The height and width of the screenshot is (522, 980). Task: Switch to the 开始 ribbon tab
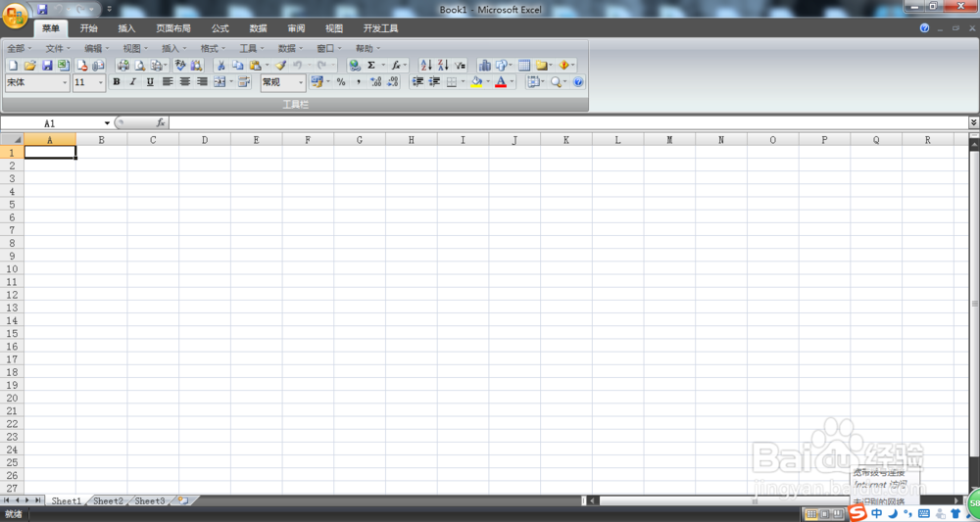pyautogui.click(x=89, y=28)
